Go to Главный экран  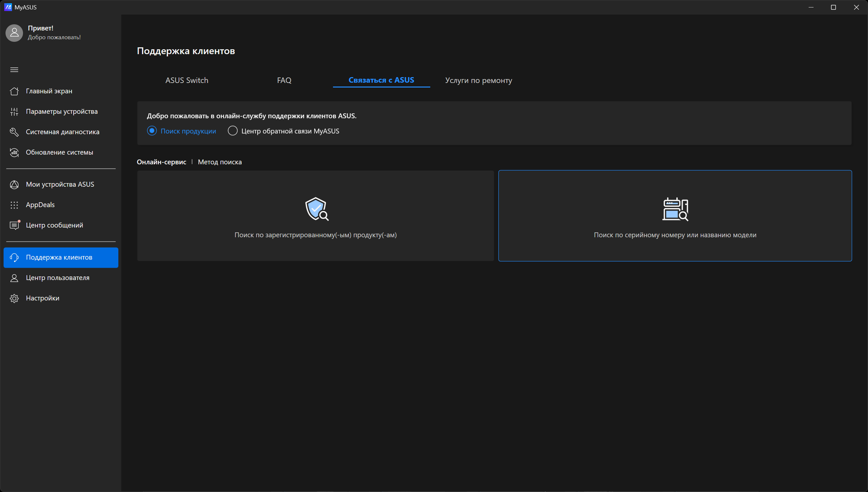click(x=61, y=91)
